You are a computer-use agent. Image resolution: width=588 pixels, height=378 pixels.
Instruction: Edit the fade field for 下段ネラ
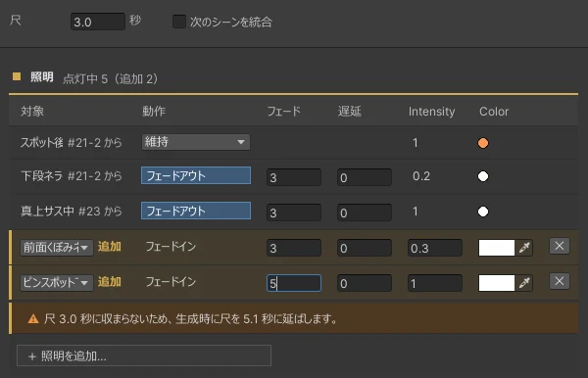294,177
